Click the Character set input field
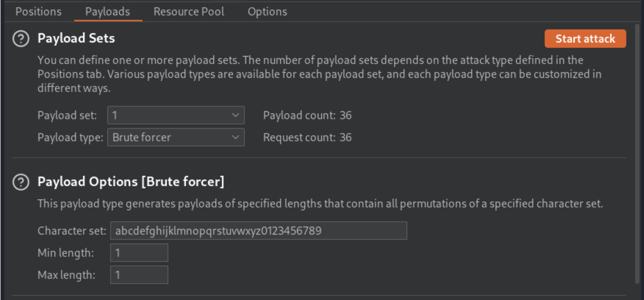The image size is (644, 300). point(258,231)
